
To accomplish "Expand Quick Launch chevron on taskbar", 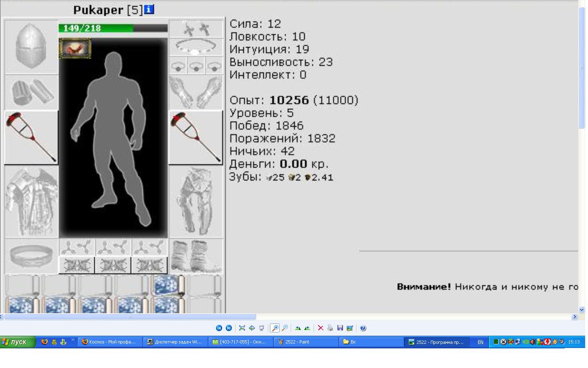I will click(73, 340).
